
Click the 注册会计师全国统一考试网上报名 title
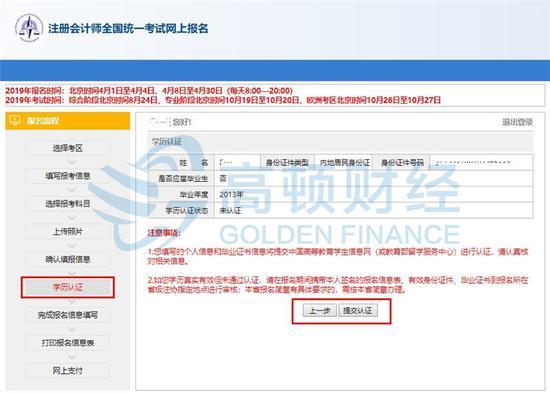128,28
